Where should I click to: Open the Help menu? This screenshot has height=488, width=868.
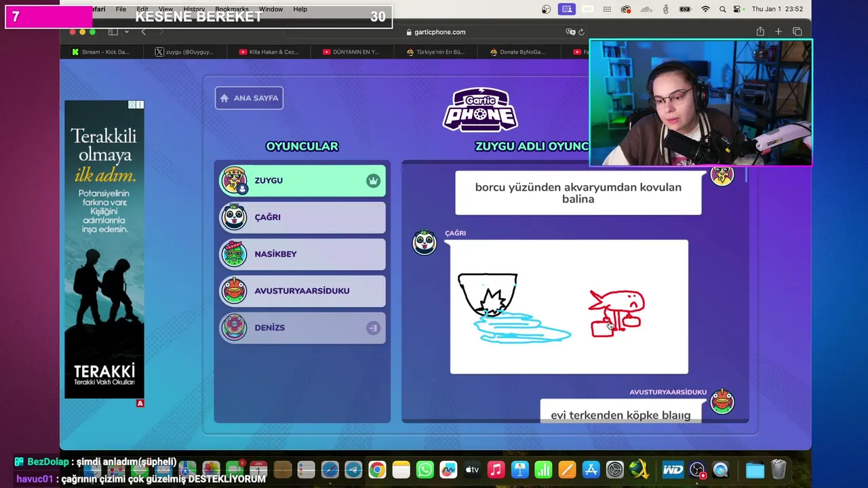tap(300, 9)
